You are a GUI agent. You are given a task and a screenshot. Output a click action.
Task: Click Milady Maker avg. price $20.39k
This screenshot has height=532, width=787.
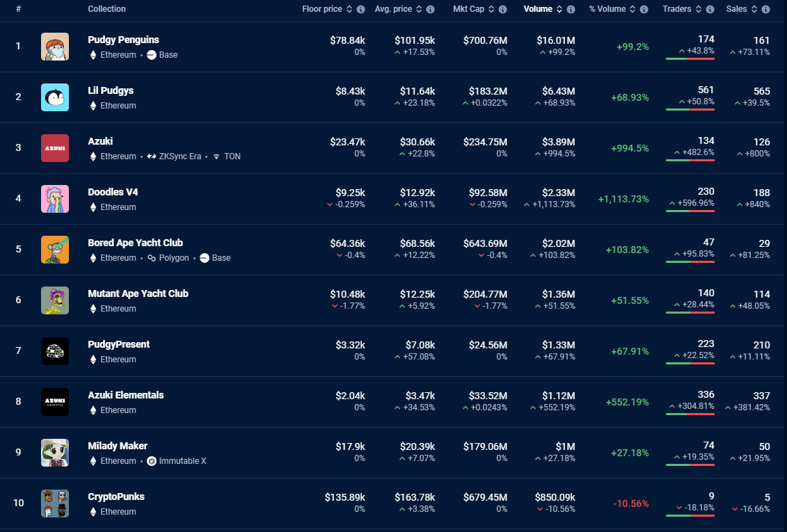(x=418, y=446)
